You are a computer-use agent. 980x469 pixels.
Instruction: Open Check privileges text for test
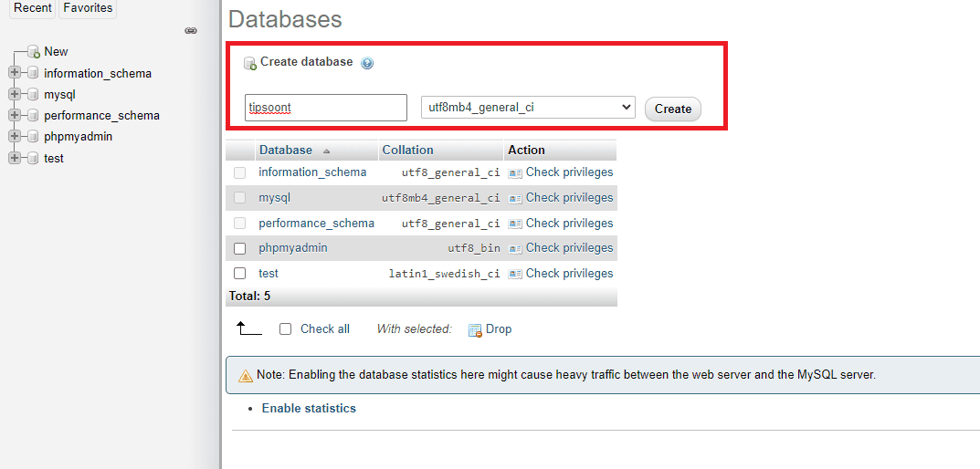click(569, 274)
